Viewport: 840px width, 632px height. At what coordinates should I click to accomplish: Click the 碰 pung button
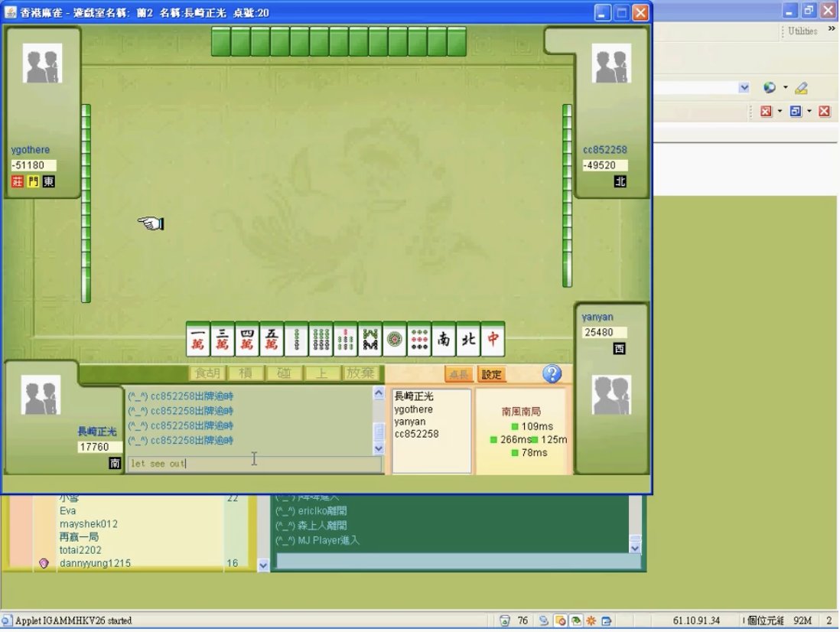pos(284,373)
